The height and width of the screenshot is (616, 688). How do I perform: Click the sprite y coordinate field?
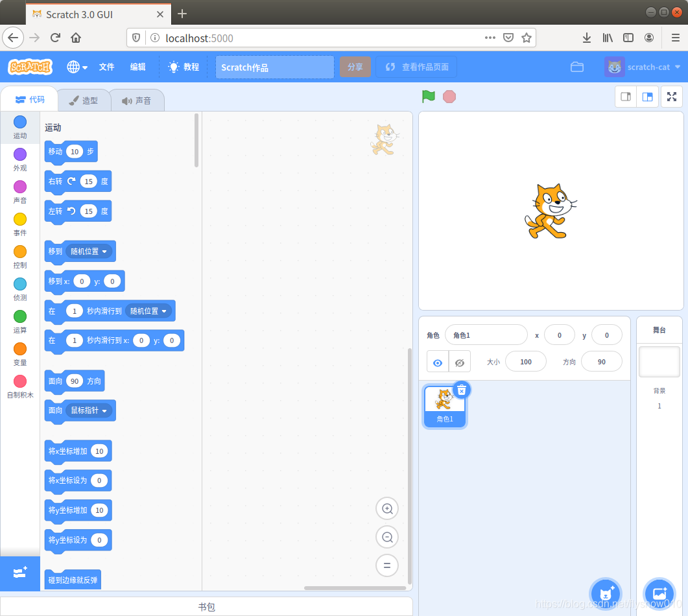pyautogui.click(x=607, y=335)
